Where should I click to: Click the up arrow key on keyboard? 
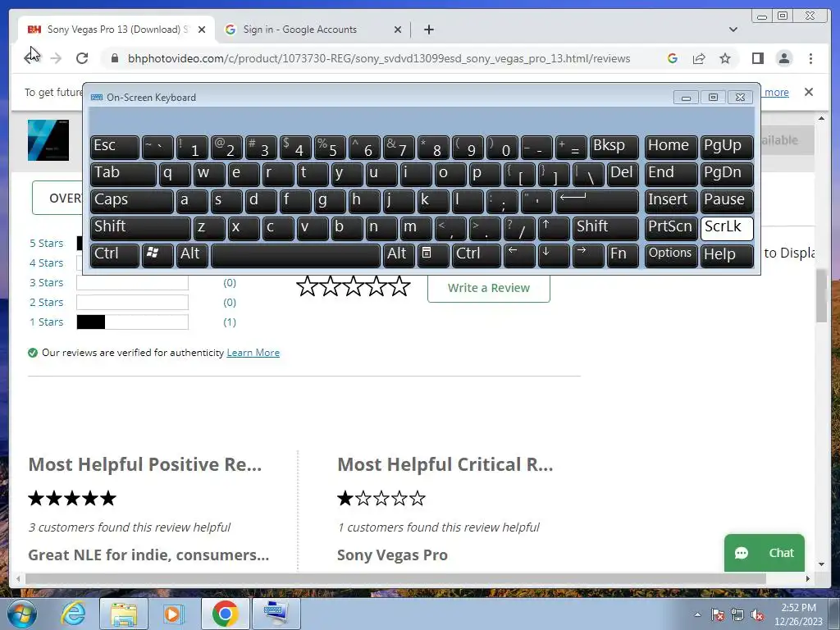(554, 228)
